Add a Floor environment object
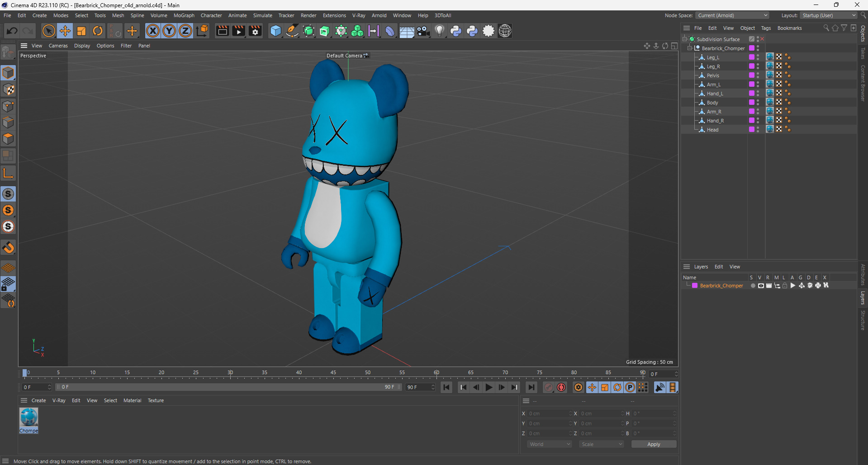Viewport: 868px width, 465px height. click(x=407, y=31)
